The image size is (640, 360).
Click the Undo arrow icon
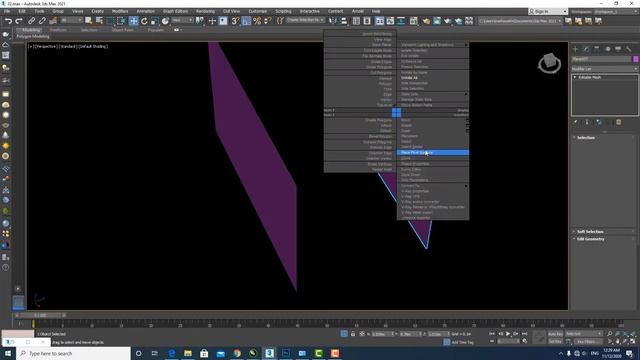[x=8, y=21]
